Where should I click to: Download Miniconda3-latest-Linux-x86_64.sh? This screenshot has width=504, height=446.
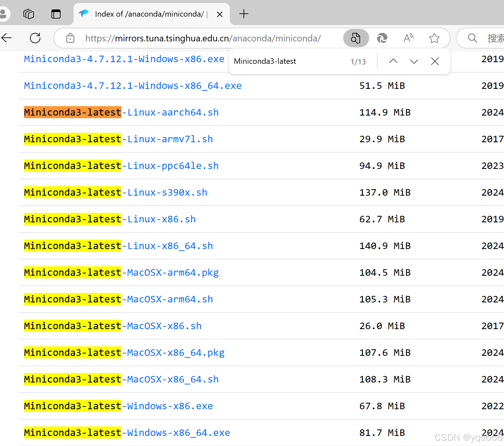pyautogui.click(x=119, y=246)
